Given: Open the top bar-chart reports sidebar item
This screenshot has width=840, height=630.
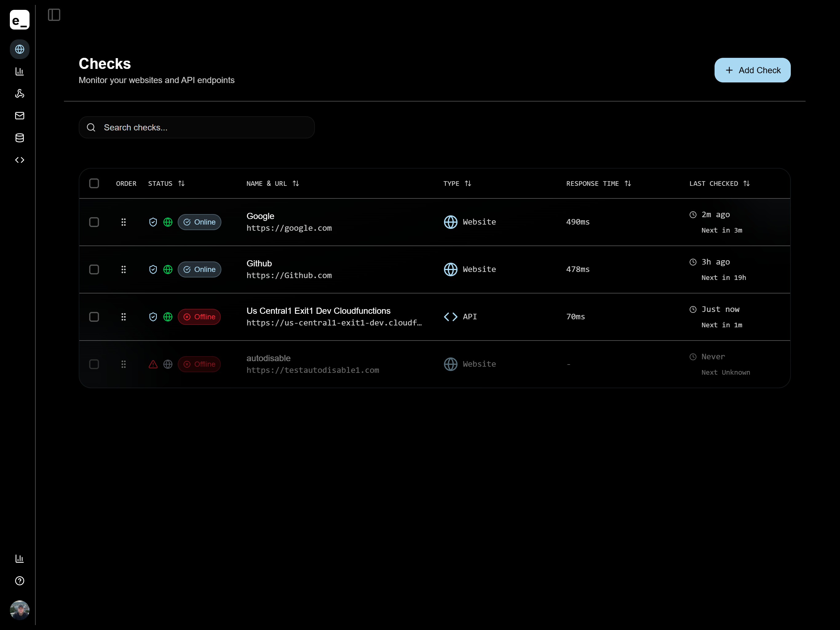Looking at the screenshot, I should (x=19, y=71).
